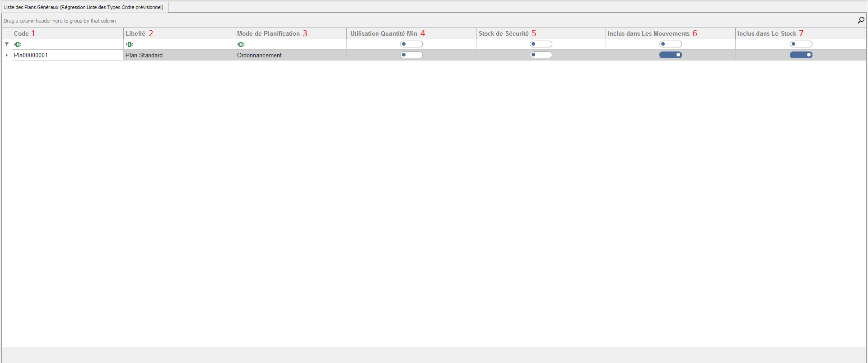868x363 pixels.
Task: Select the Pla00000001 code cell
Action: [31, 55]
